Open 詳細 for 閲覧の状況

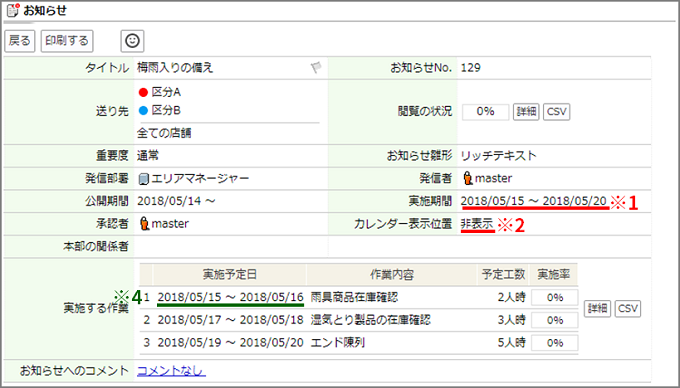click(526, 112)
